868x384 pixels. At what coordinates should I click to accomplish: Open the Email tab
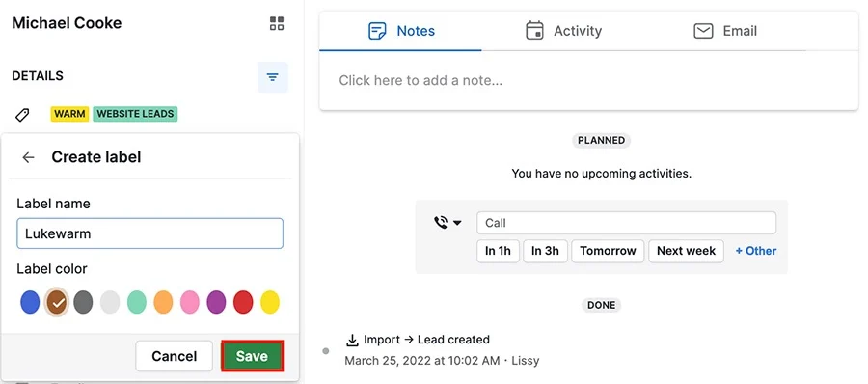coord(725,31)
